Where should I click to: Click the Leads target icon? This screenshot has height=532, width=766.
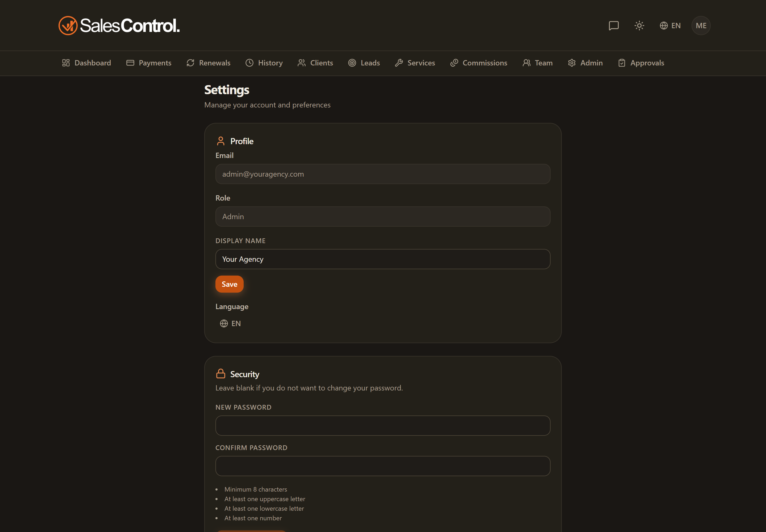click(x=352, y=63)
